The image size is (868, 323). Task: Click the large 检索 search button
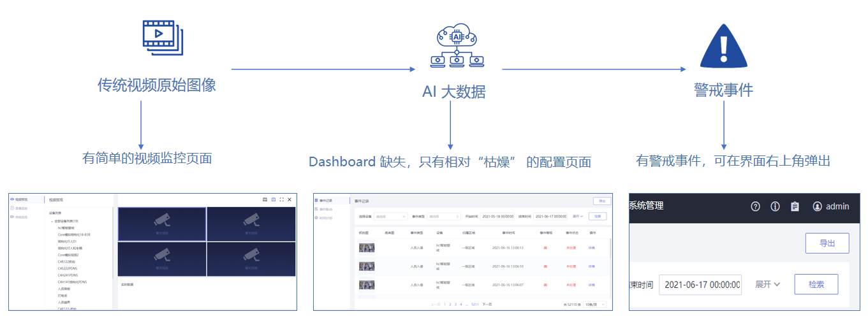[816, 284]
